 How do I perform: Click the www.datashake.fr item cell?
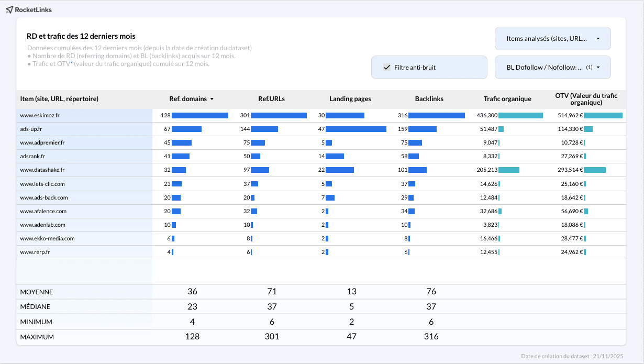[x=42, y=170]
